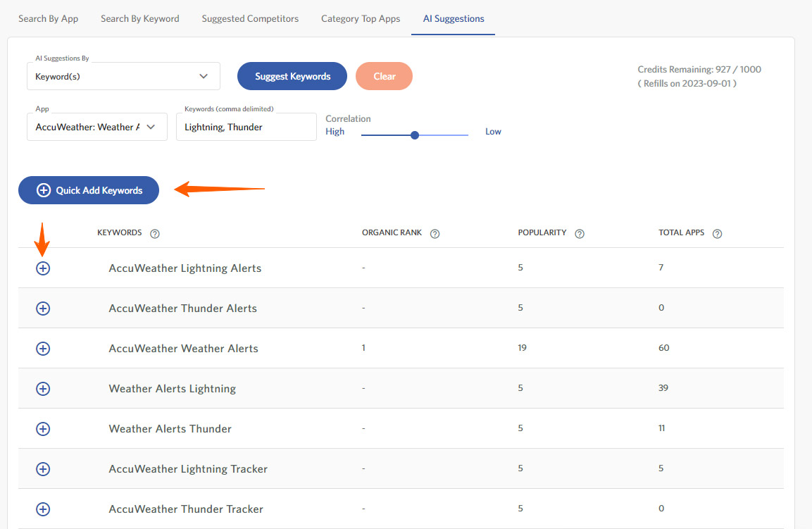Select the Weather Alerts Lightning keyword text
812x529 pixels.
[x=173, y=389]
